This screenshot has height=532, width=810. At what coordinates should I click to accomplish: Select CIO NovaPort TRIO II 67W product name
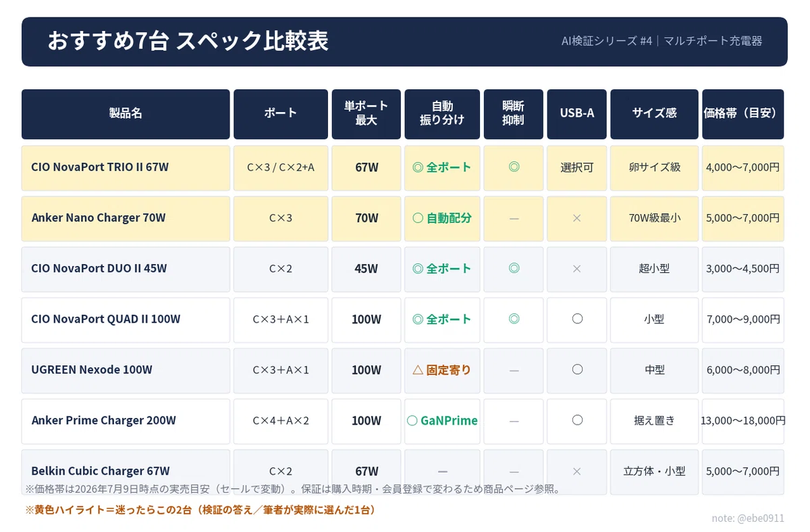coord(99,167)
